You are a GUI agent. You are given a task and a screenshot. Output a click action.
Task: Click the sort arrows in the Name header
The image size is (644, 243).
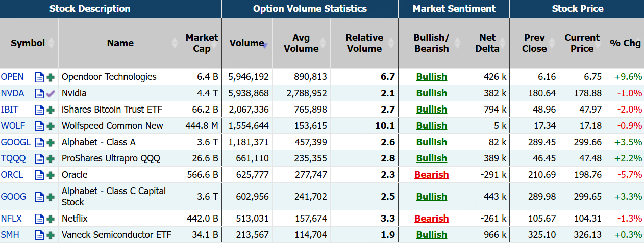(175, 43)
